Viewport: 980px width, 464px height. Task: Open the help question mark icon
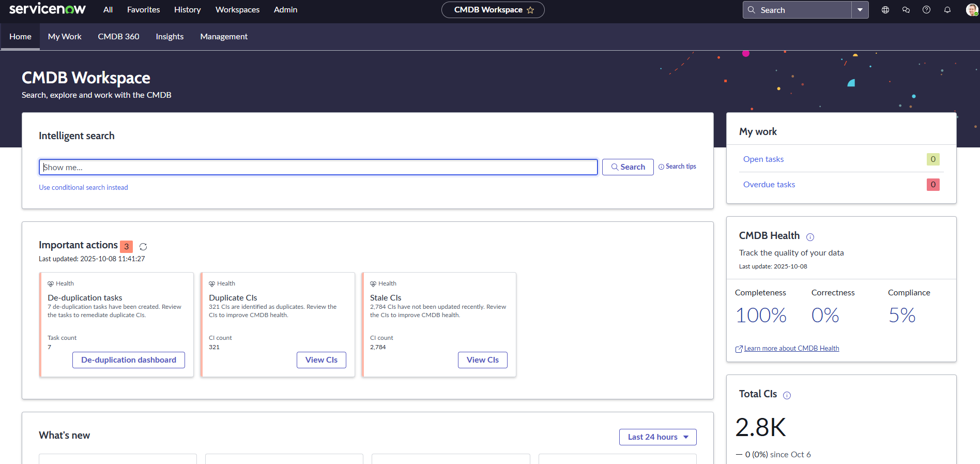coord(927,10)
